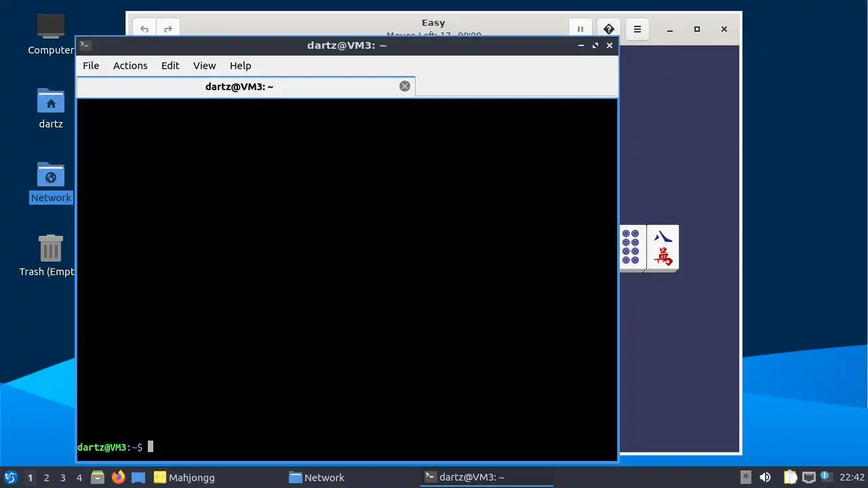Close the Mahjongg window

coord(724,29)
